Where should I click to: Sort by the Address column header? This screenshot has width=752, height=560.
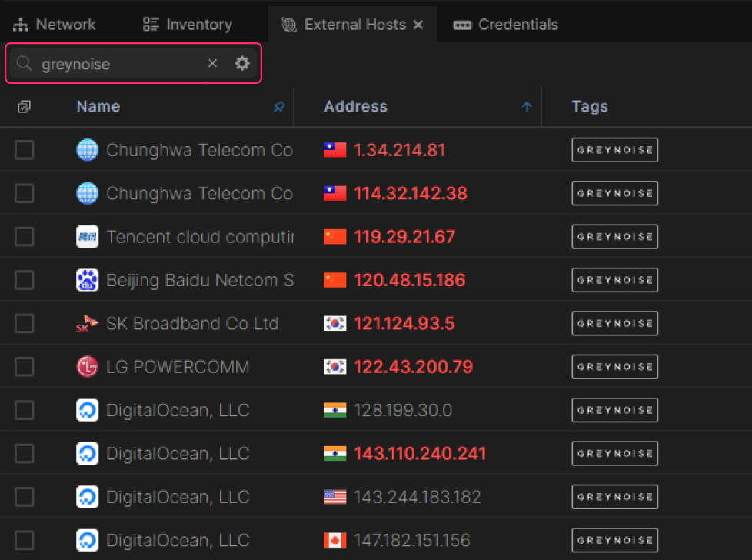point(355,106)
